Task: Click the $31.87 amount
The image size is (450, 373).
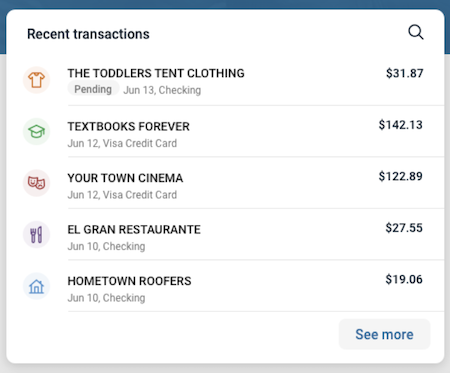Action: tap(405, 73)
